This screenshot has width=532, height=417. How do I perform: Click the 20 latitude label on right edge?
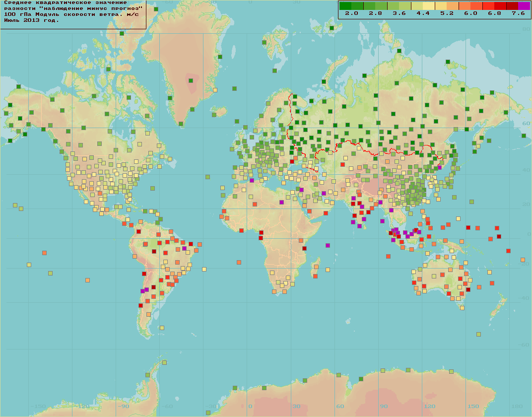pyautogui.click(x=526, y=204)
